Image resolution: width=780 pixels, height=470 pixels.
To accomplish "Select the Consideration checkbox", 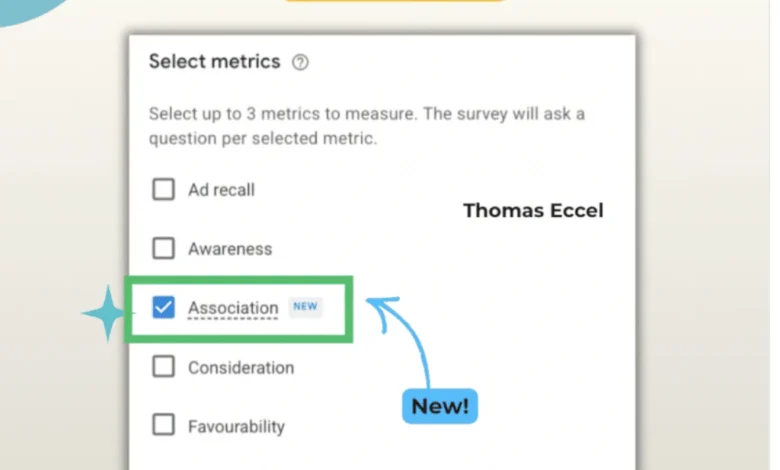I will click(x=163, y=367).
